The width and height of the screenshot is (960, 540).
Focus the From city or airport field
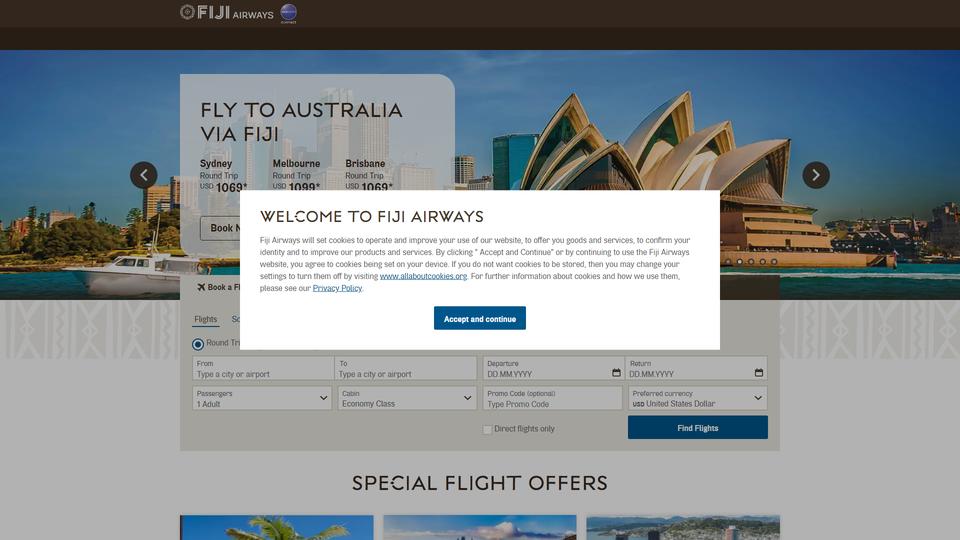tap(263, 369)
